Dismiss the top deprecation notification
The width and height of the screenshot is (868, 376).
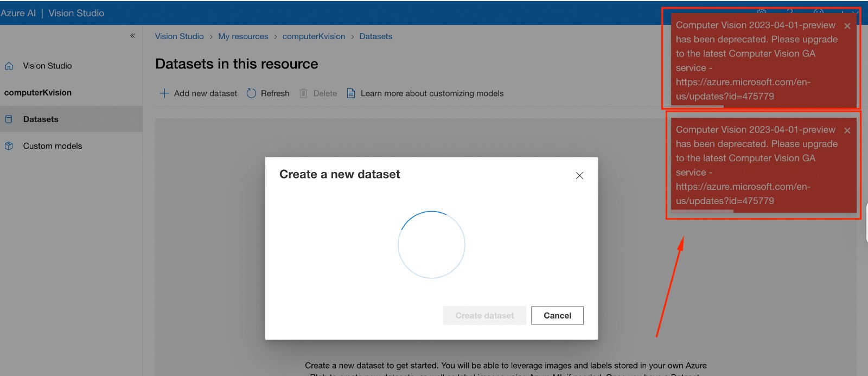pyautogui.click(x=847, y=26)
